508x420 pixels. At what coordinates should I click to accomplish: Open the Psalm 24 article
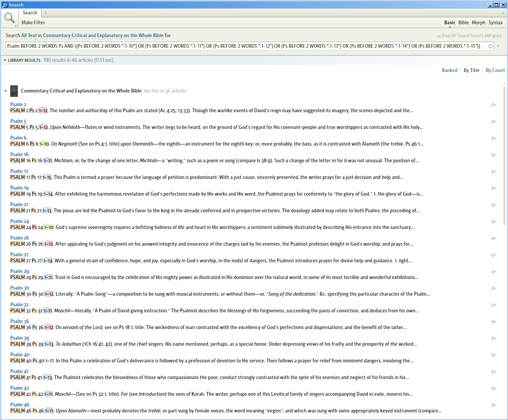pos(20,221)
